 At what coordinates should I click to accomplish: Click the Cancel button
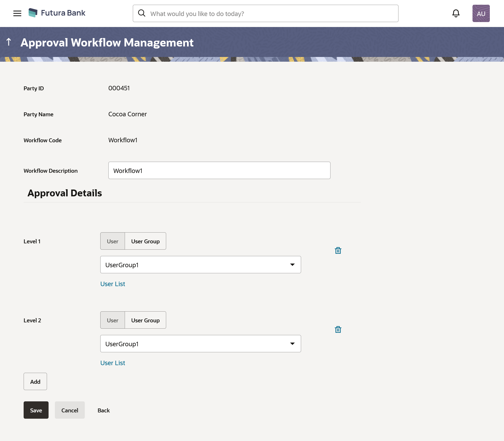tap(70, 410)
